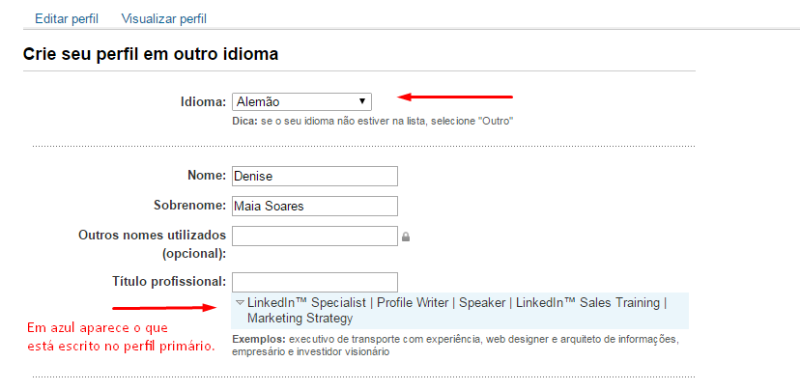Click the Crie seu perfil em outro idioma heading

(151, 54)
